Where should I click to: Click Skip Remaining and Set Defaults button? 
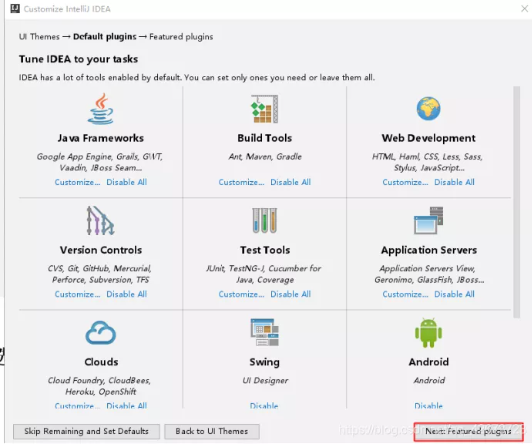(86, 431)
